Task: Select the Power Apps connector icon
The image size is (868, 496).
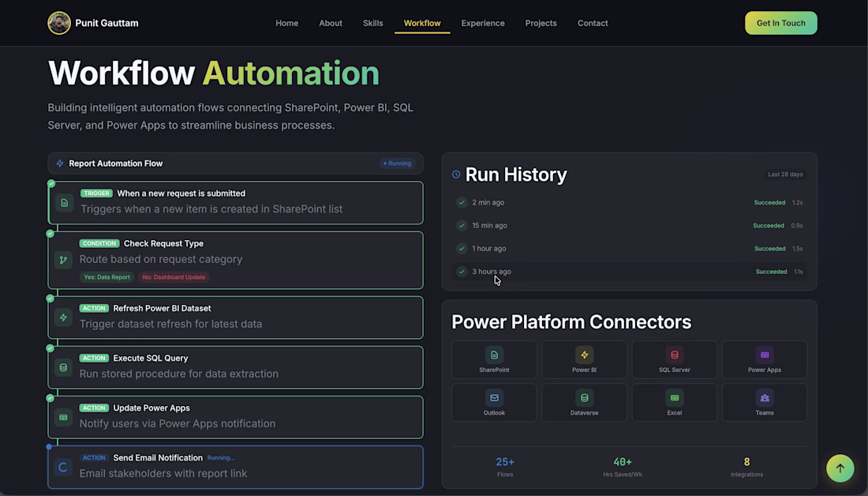Action: click(x=765, y=355)
